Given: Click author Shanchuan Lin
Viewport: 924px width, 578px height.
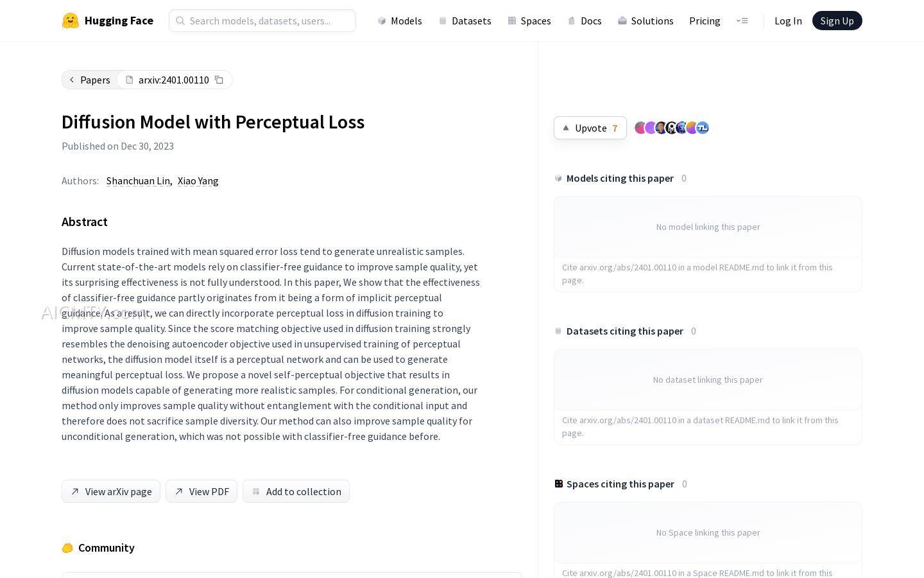Looking at the screenshot, I should (138, 181).
